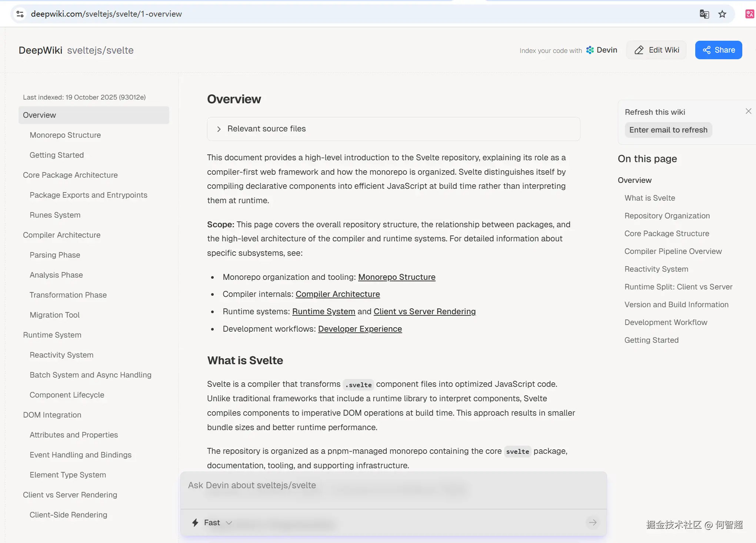Bookmark this page with the star icon
Screen dimensions: 756x543
[x=722, y=14]
